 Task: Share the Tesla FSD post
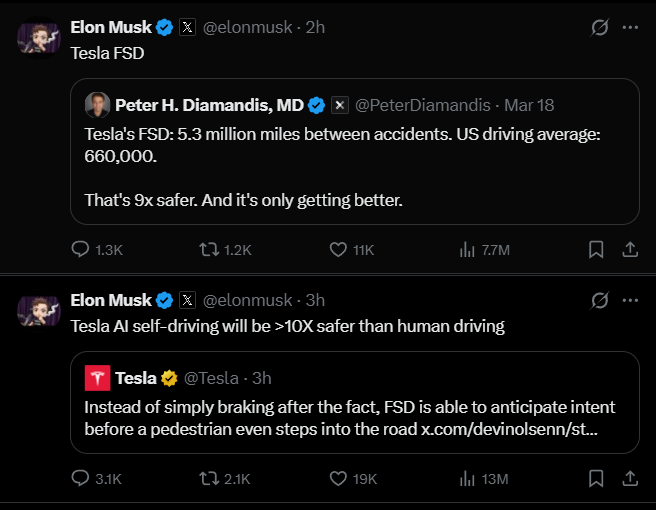tap(630, 250)
